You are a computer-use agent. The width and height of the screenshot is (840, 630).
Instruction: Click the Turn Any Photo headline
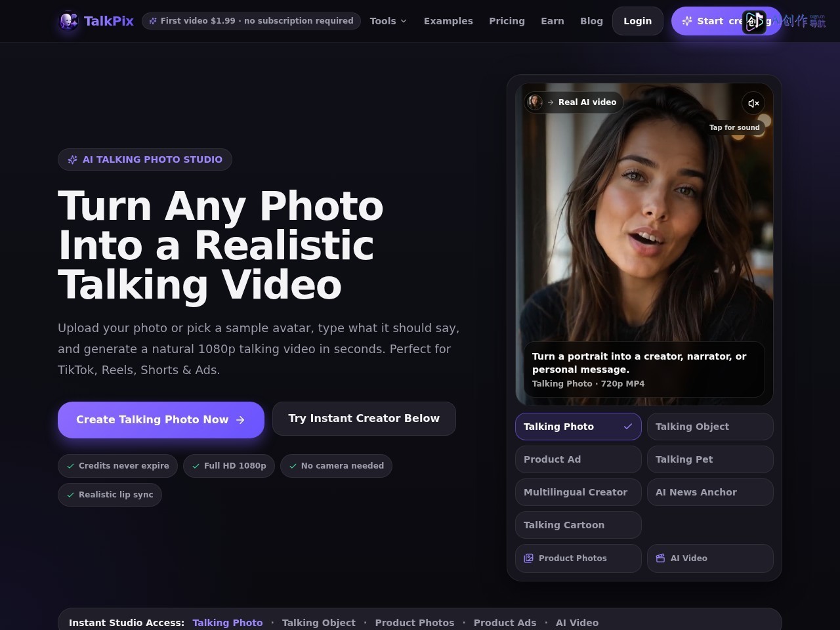[220, 245]
